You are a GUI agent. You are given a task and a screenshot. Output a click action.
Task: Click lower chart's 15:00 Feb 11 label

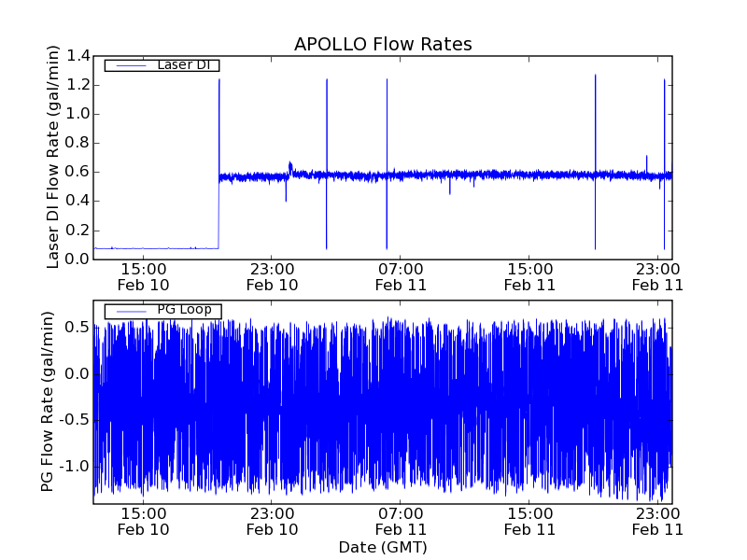point(529,522)
